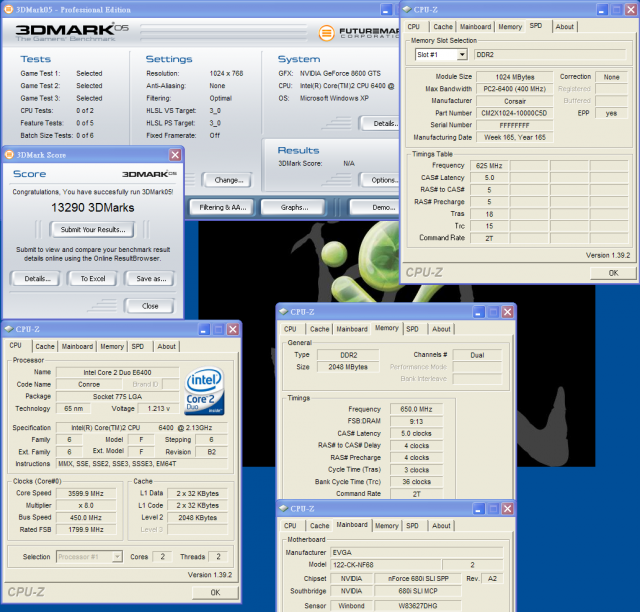The image size is (640, 612).
Task: Minimize the CPU-Z SPD window
Action: (x=602, y=10)
